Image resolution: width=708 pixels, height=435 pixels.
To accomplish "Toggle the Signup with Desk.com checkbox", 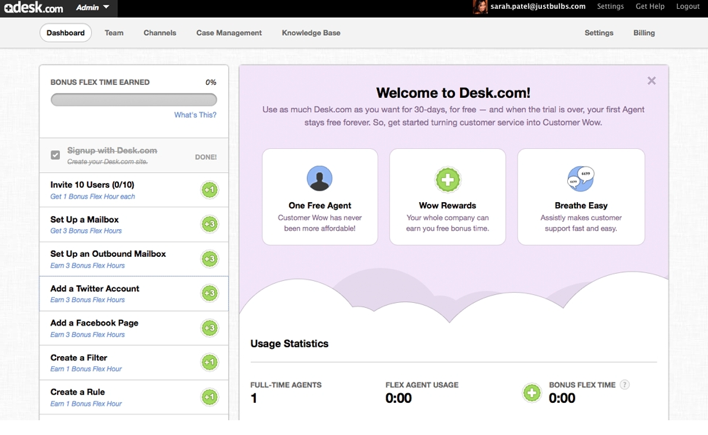I will point(55,155).
